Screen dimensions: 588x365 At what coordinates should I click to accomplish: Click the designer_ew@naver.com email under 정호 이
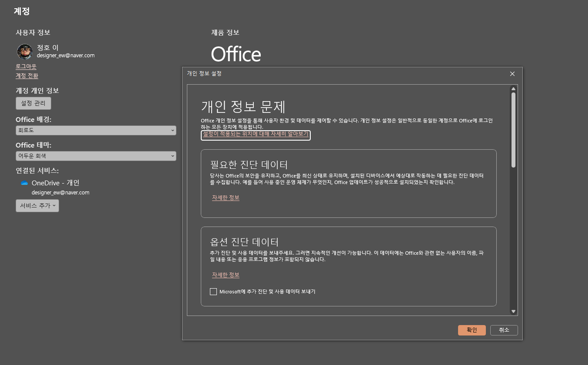pos(66,56)
